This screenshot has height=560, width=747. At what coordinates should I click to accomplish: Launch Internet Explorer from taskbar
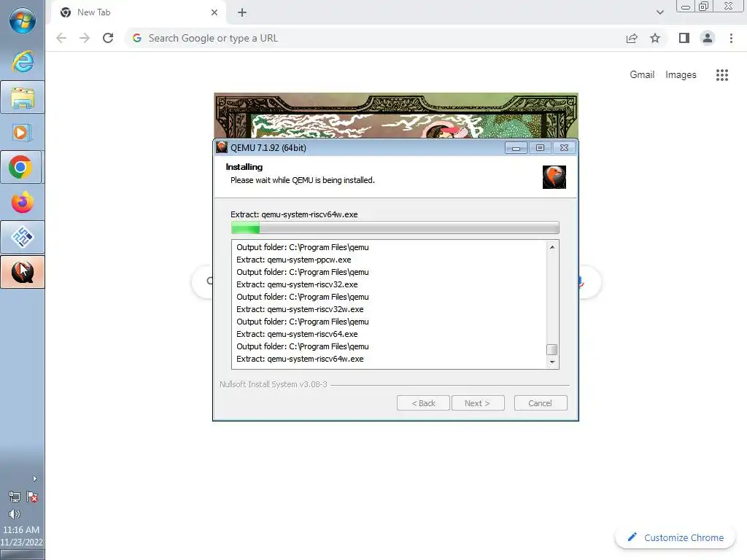(23, 61)
